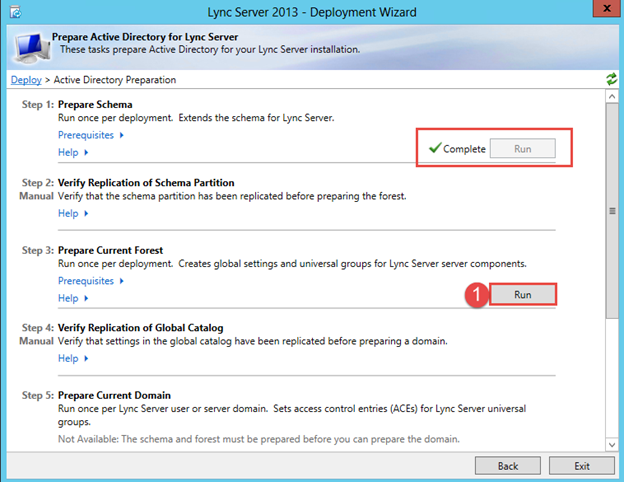Click the green refresh icon
Viewport: 624px width, 482px height.
611,79
